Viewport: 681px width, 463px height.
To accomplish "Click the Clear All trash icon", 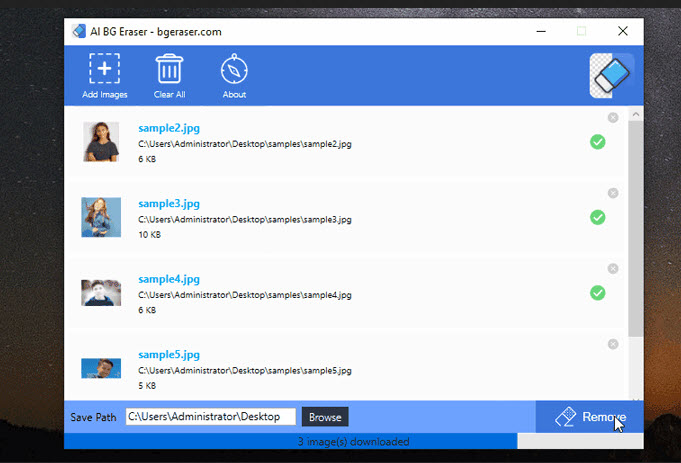I will (169, 68).
